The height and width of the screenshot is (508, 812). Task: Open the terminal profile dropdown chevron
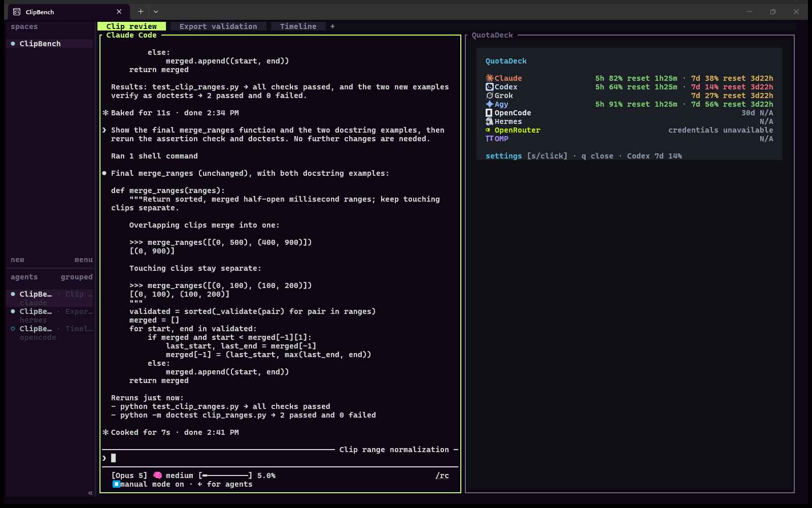156,12
